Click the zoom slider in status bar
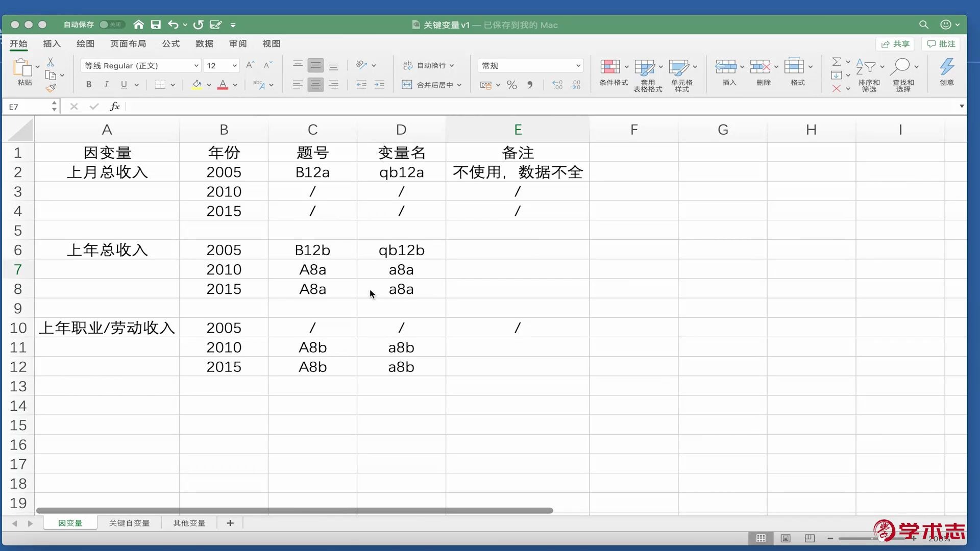The image size is (980, 551). pyautogui.click(x=872, y=538)
